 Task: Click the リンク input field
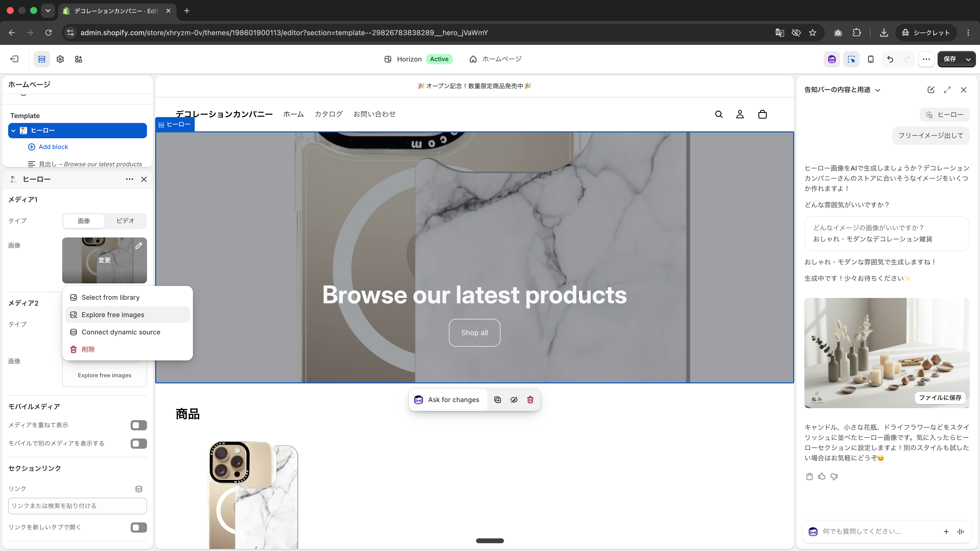pyautogui.click(x=77, y=506)
